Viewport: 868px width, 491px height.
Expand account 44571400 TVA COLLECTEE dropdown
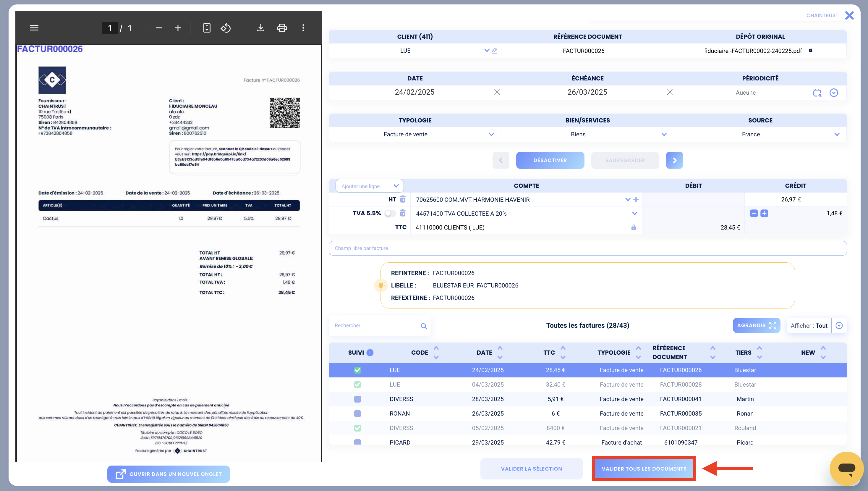click(x=634, y=213)
